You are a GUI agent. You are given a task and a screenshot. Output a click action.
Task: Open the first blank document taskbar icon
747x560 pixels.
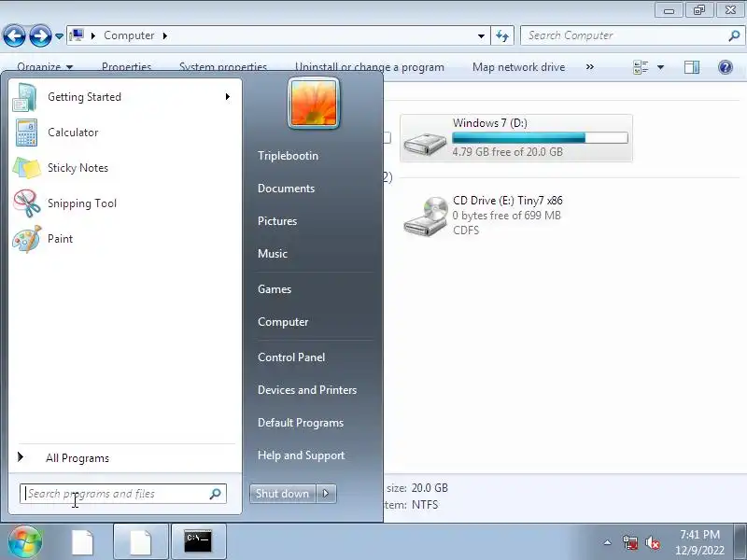82,542
